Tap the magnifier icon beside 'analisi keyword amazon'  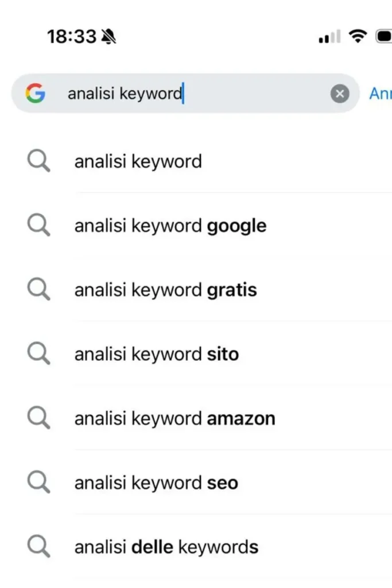38,418
